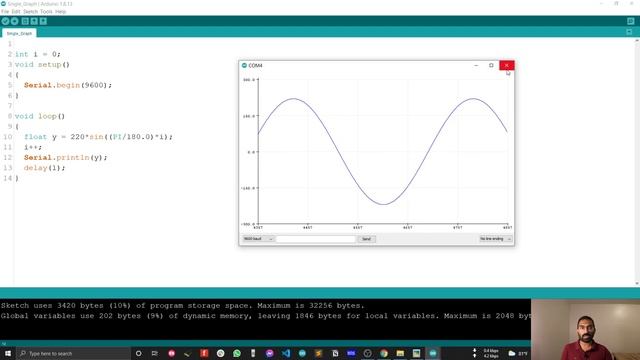Open Cortana circle icon on taskbar
Viewport: 640px width, 360px height.
[138, 353]
